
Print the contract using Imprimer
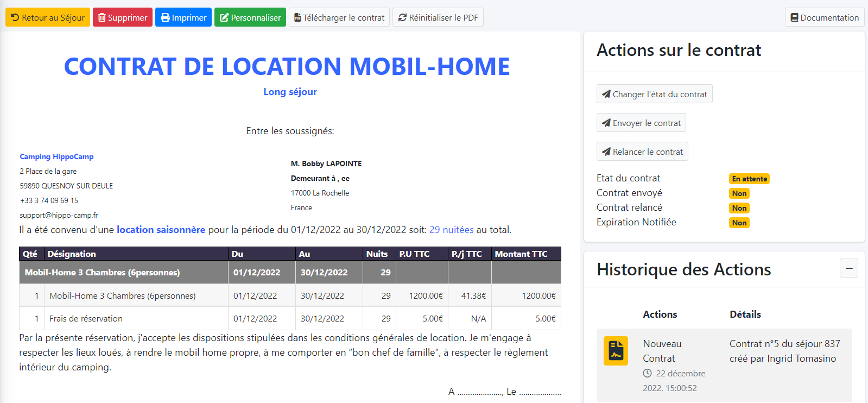183,17
